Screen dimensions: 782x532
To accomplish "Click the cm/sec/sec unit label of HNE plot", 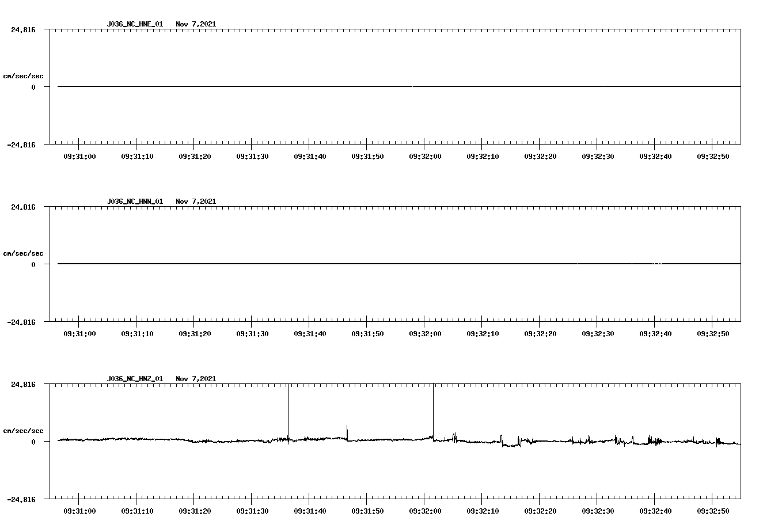I will tap(23, 76).
